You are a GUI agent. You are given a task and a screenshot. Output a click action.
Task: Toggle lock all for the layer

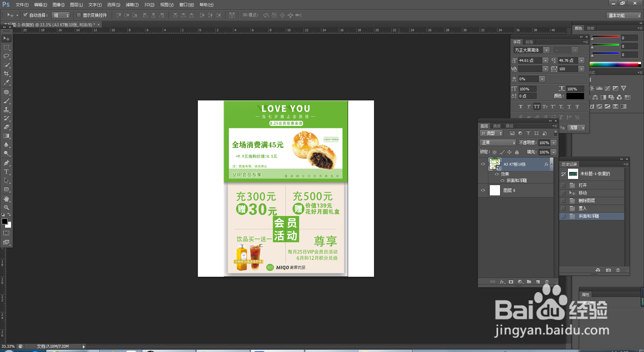point(517,152)
